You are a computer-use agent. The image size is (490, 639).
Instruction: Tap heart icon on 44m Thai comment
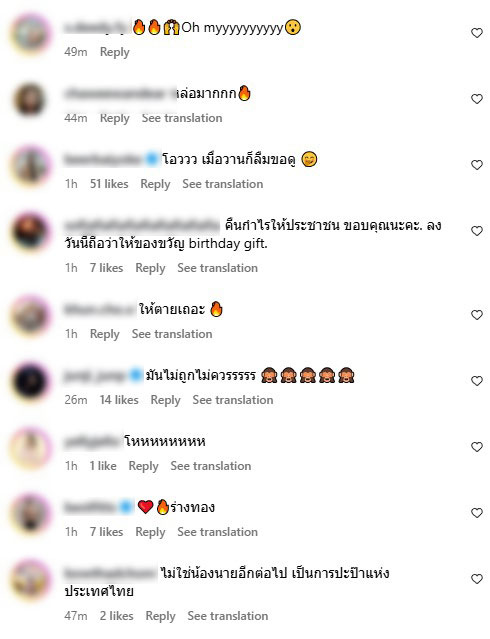pos(477,99)
